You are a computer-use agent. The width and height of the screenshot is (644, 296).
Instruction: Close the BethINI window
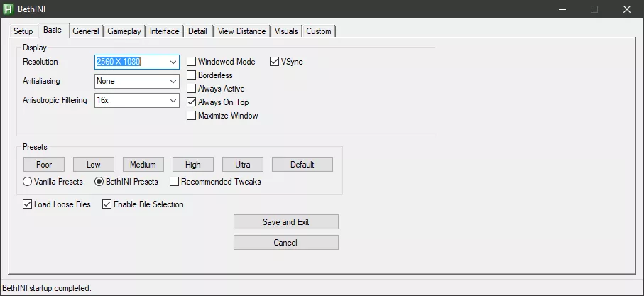pos(627,9)
